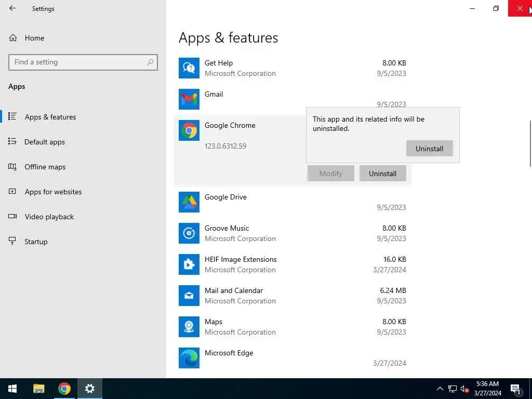
Task: Select the Microsoft Edge app name
Action: click(x=229, y=353)
